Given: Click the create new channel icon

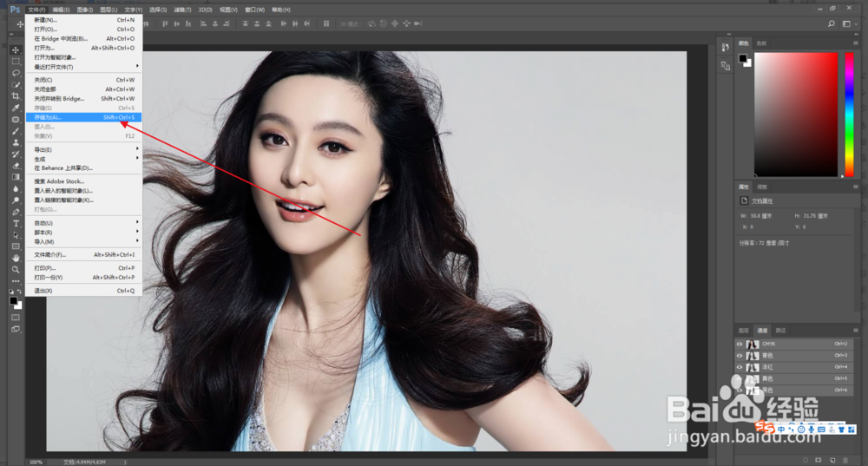Looking at the screenshot, I should tap(832, 460).
